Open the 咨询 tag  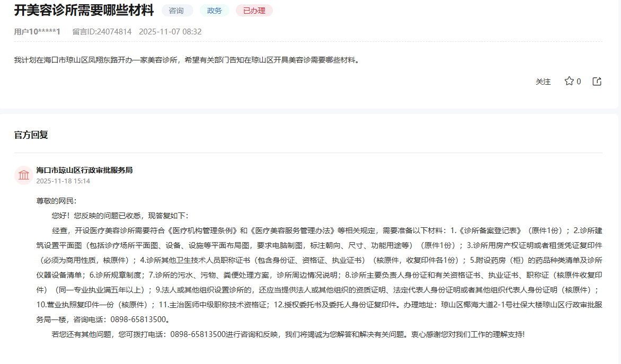point(177,10)
